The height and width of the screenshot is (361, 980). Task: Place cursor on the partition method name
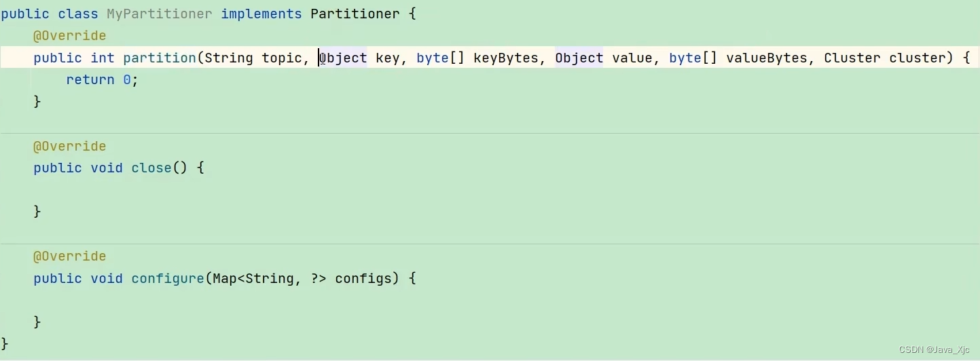160,58
